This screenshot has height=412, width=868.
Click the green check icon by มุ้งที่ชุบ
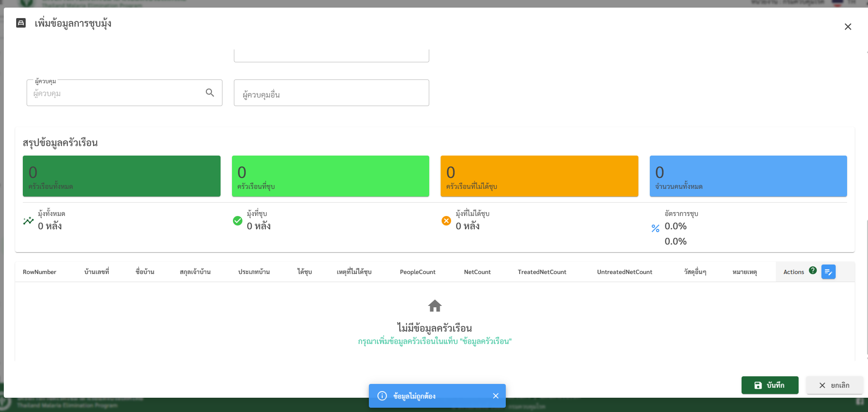click(x=238, y=221)
